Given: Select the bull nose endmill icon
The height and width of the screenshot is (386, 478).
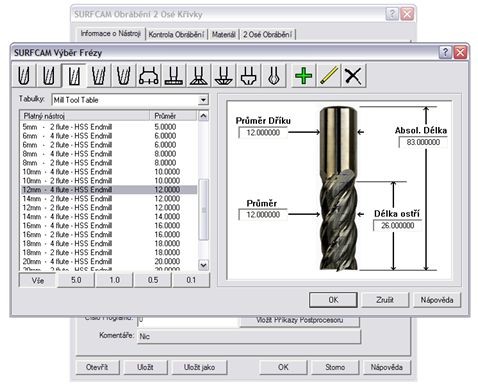Looking at the screenshot, I should (49, 76).
